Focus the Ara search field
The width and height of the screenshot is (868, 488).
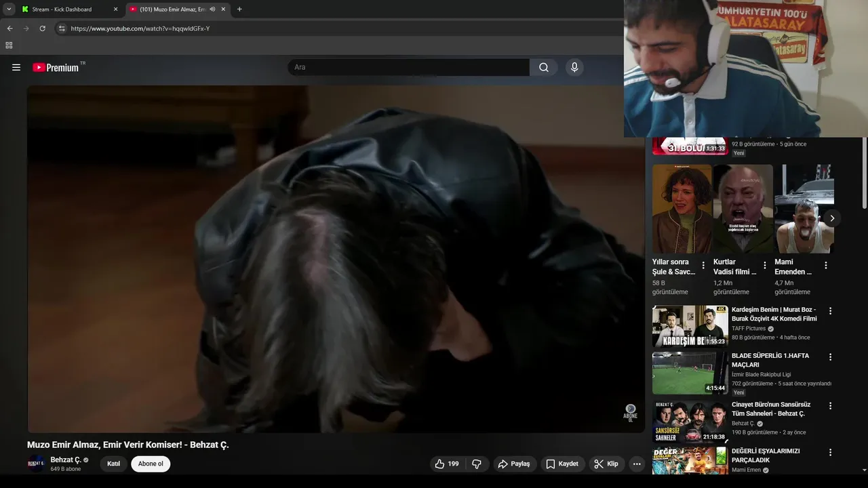(409, 67)
